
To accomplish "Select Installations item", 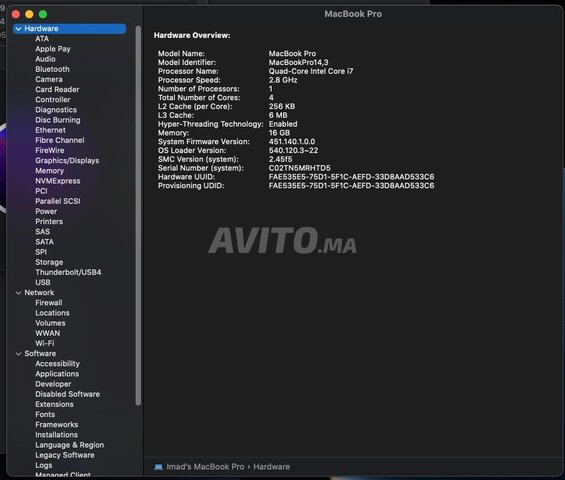I will coord(56,435).
